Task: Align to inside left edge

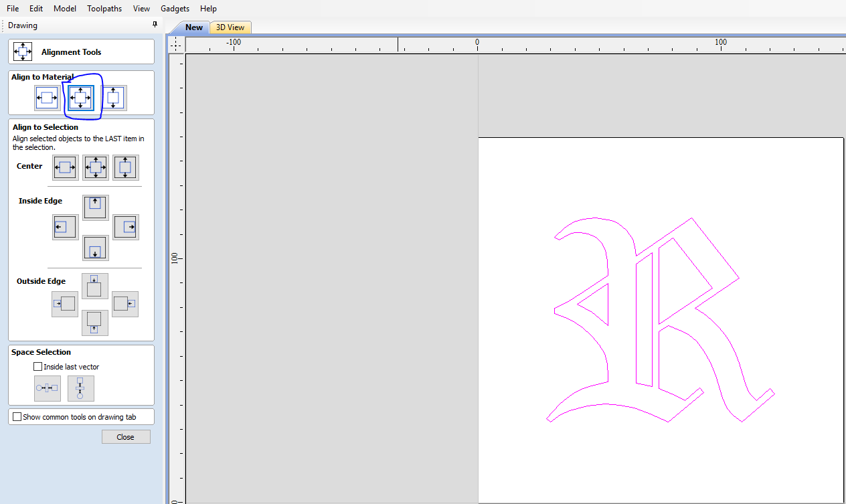Action: pos(64,227)
